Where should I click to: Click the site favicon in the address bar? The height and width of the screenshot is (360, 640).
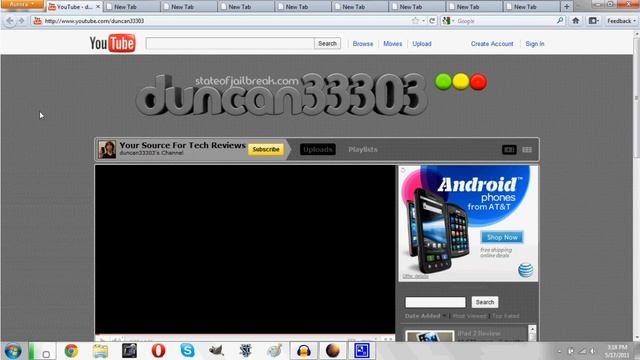(37, 21)
